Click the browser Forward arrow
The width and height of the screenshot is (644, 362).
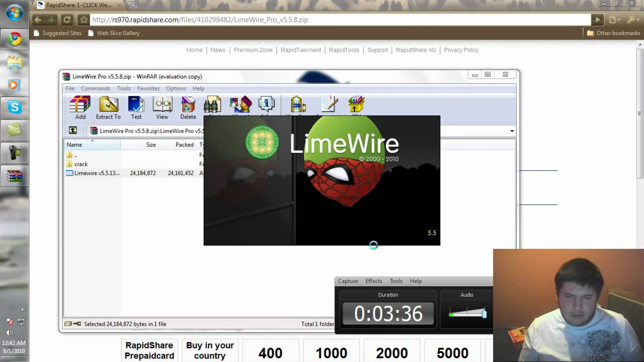coord(51,20)
